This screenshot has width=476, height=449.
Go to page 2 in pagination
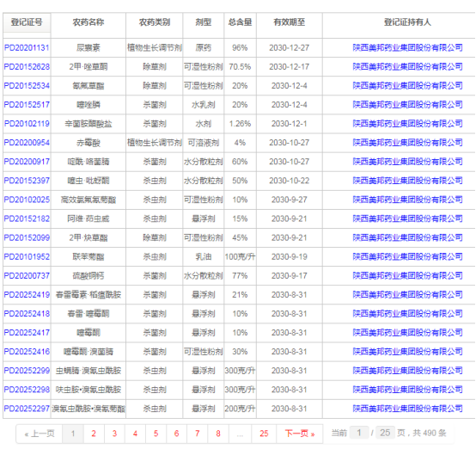tap(94, 434)
